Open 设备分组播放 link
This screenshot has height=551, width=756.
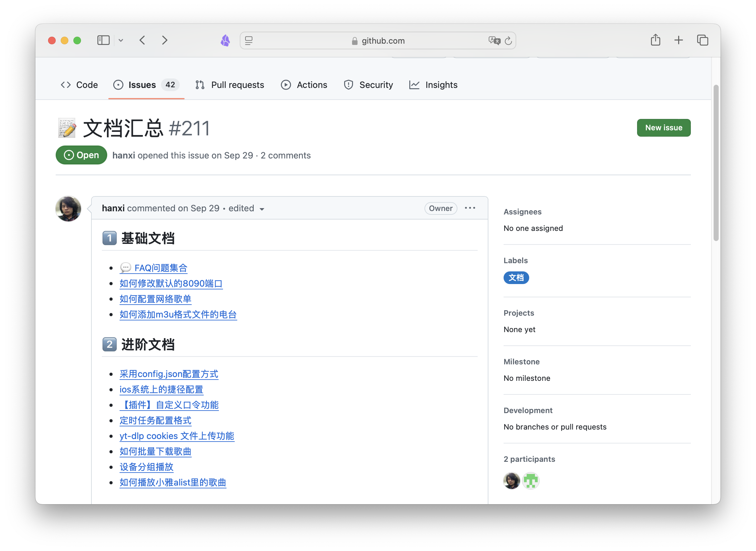(146, 467)
